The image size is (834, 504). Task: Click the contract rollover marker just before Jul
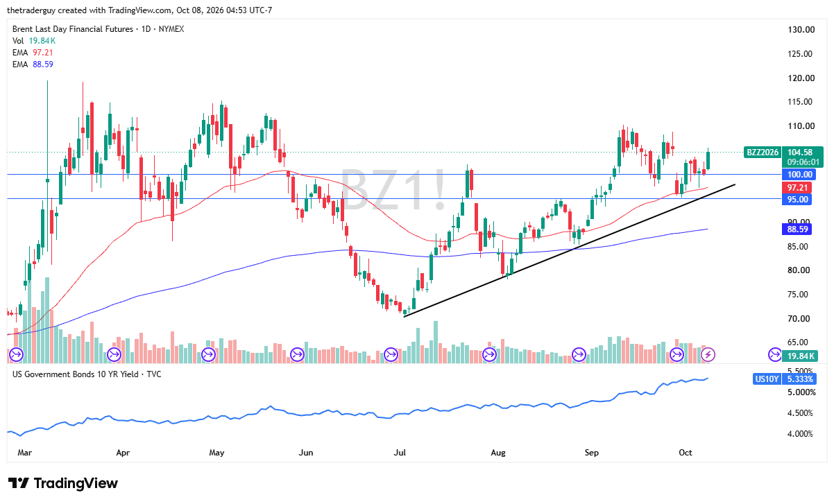point(391,355)
